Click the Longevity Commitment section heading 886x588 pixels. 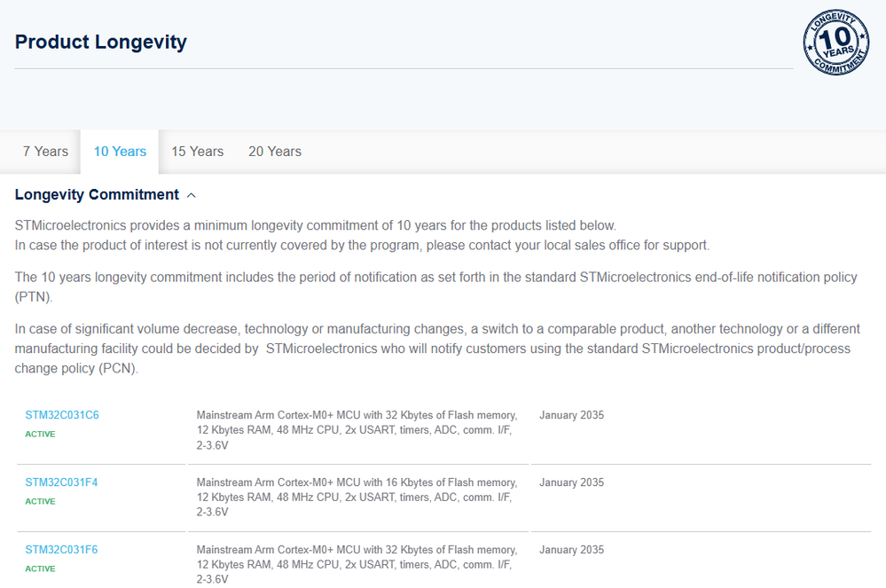[97, 195]
